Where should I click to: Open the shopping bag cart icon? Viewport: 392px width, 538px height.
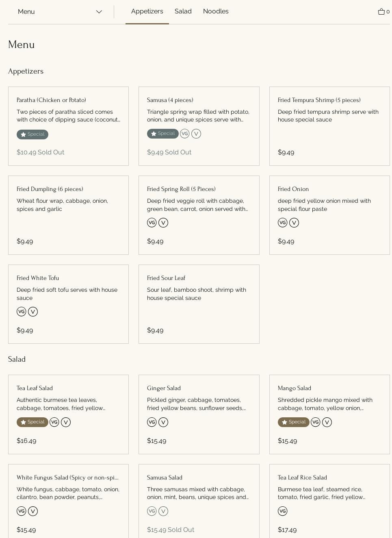(x=381, y=12)
